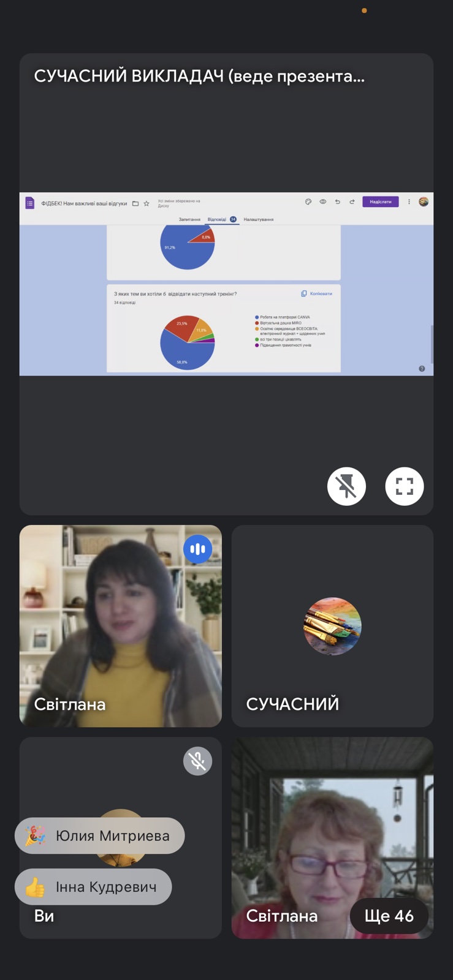This screenshot has width=453, height=980.
Task: Star the ФІДБЕК form
Action: 147,203
